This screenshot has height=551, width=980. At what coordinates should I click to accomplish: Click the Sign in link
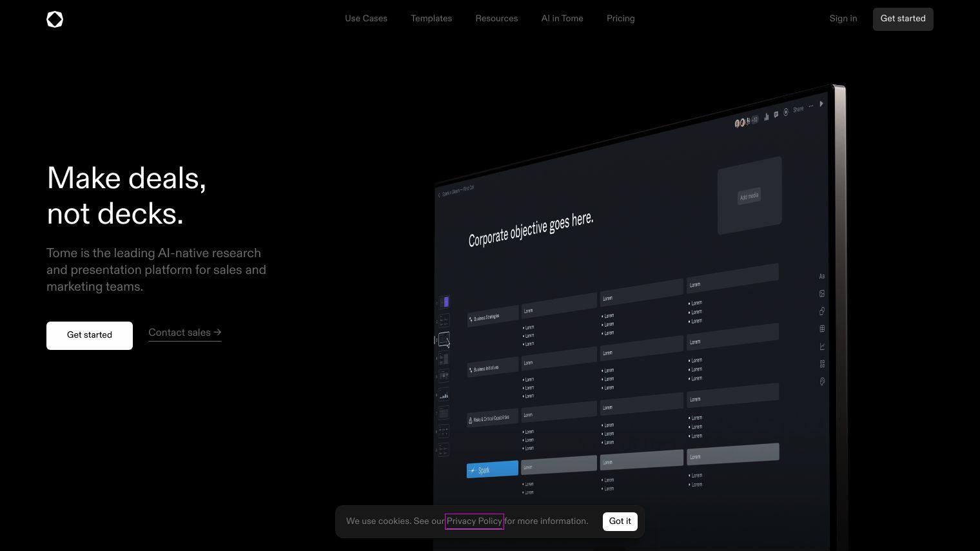point(843,19)
